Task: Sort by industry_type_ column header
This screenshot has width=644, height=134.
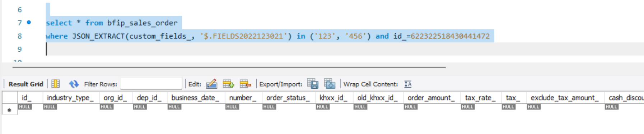Action: [x=70, y=98]
